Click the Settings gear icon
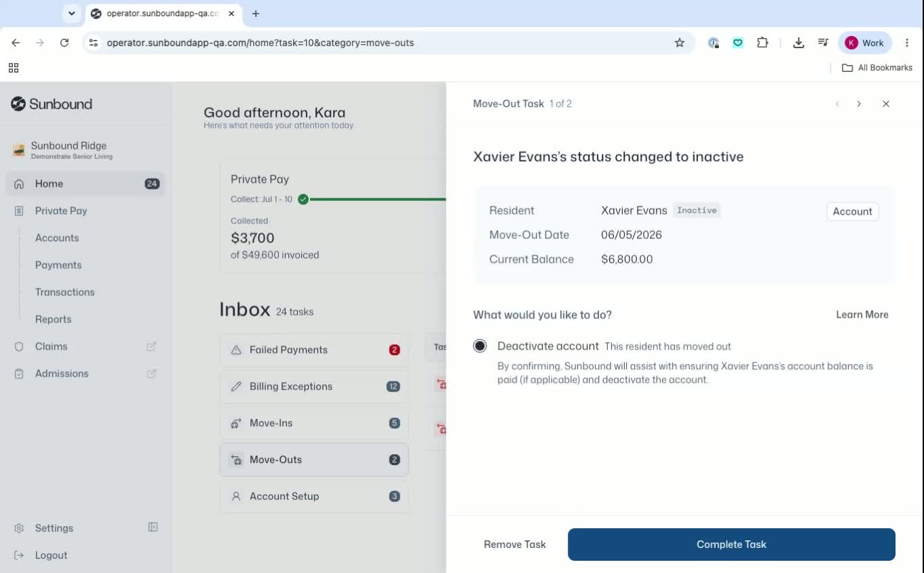Screen dimensions: 924x573 pos(19,528)
